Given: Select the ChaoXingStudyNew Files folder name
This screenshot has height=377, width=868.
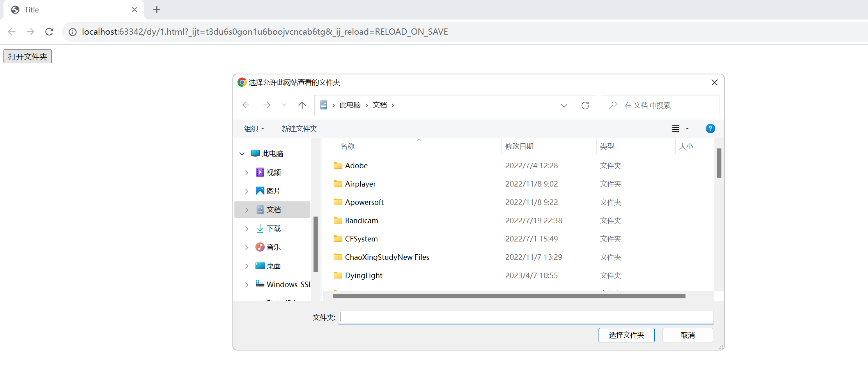Looking at the screenshot, I should tap(387, 257).
